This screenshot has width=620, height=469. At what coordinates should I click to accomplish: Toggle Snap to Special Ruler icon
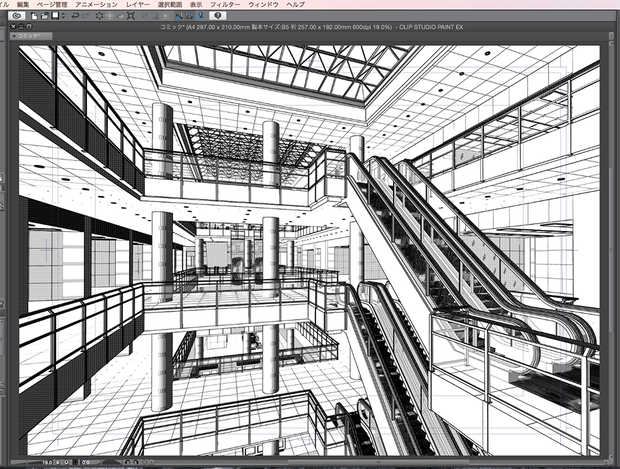(x=190, y=16)
